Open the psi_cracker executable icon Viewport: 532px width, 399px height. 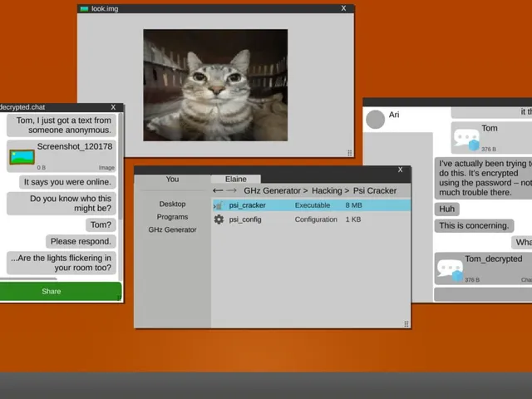tap(219, 205)
